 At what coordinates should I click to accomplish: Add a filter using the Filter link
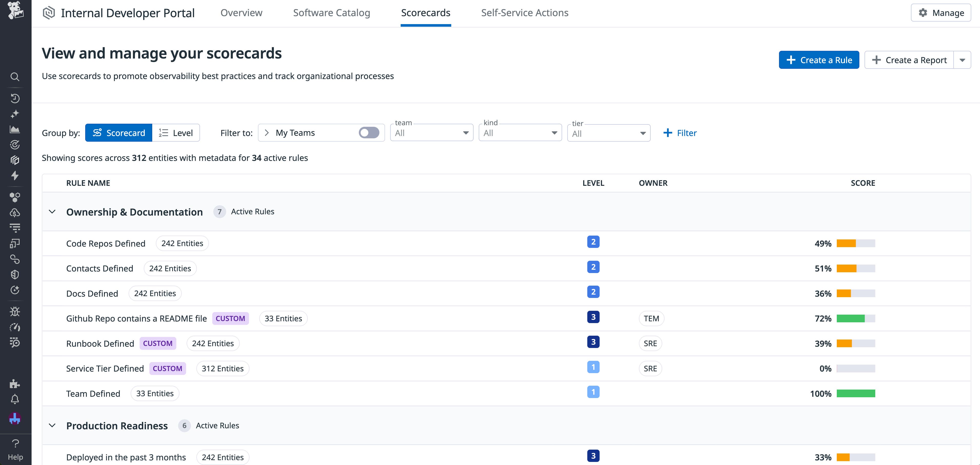pos(680,133)
